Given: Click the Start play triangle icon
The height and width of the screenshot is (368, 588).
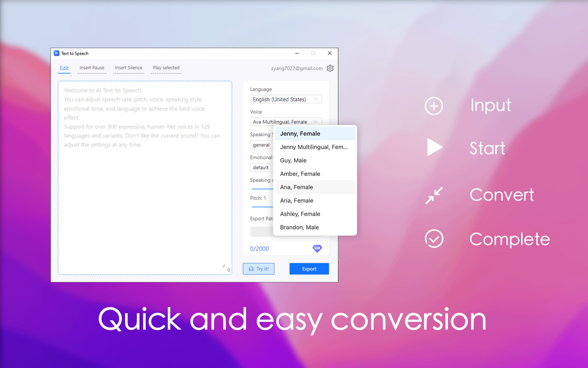Looking at the screenshot, I should (x=434, y=147).
